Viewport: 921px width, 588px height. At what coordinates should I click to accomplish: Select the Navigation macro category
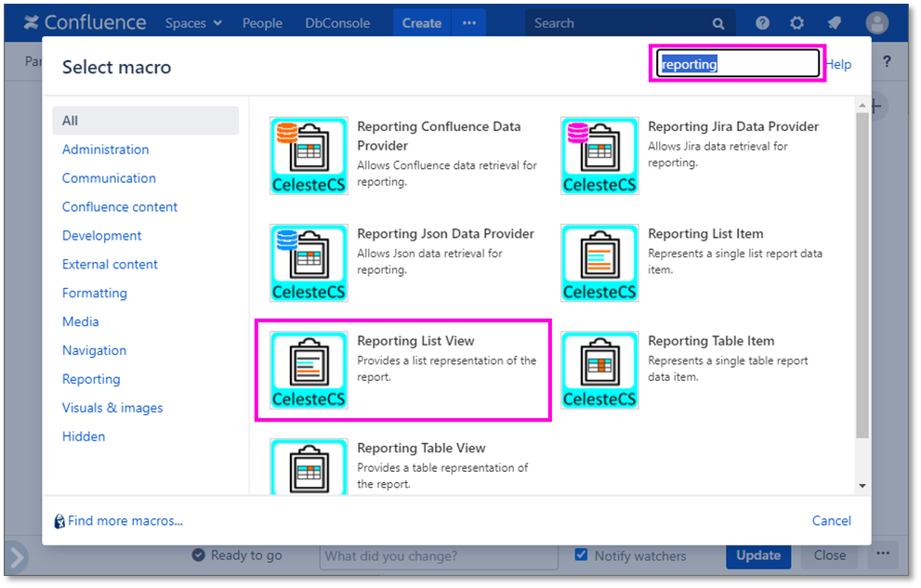(x=94, y=351)
